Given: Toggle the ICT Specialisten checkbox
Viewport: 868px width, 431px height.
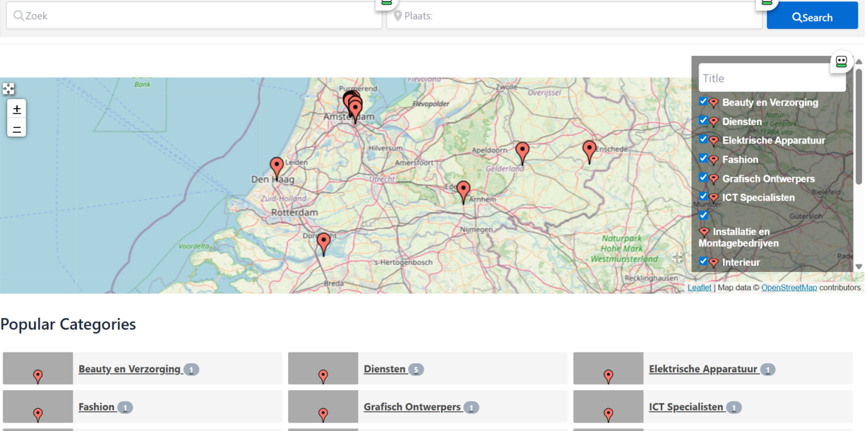Looking at the screenshot, I should point(704,196).
